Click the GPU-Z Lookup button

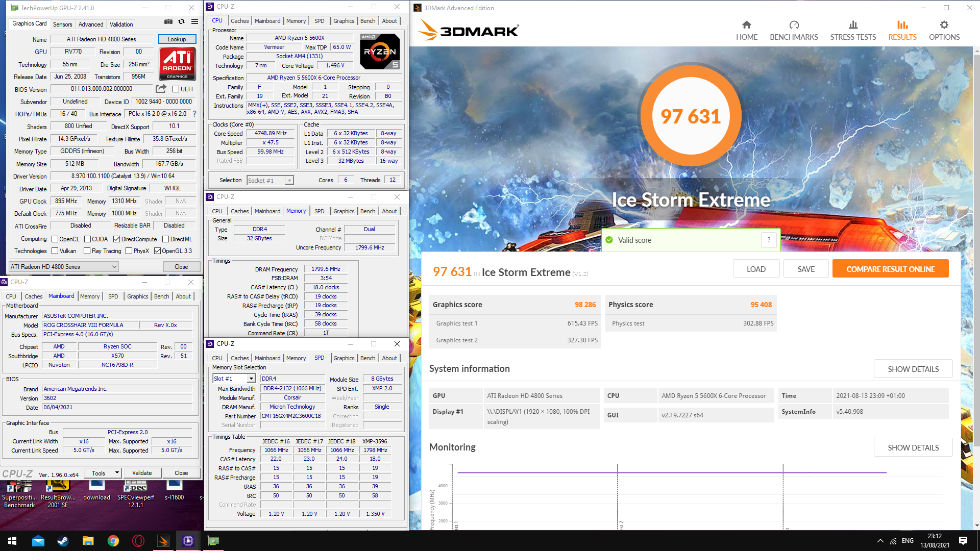177,39
